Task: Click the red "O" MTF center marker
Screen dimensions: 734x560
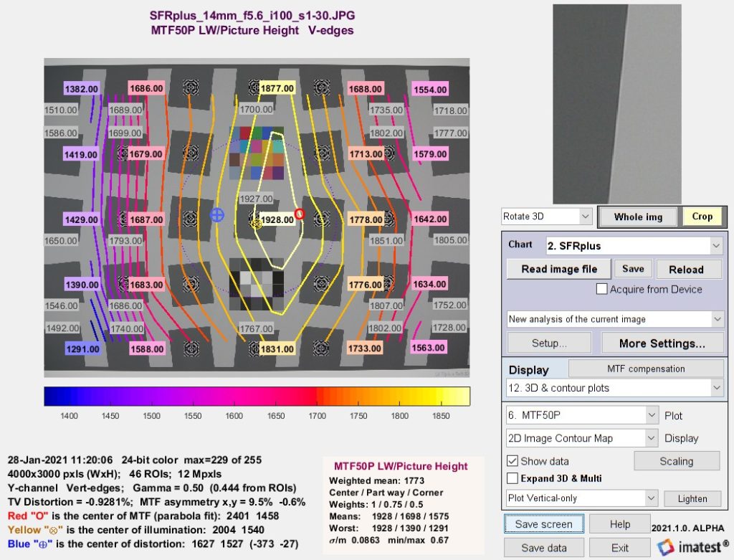Action: (x=300, y=212)
